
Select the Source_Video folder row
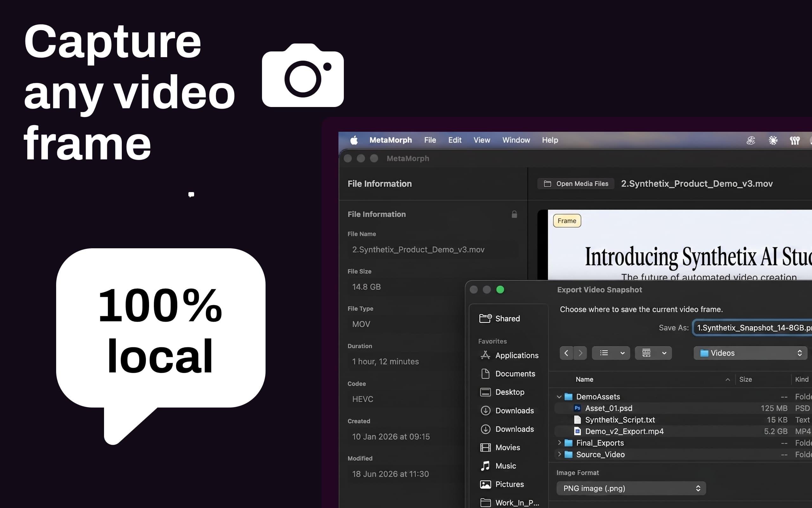click(683, 455)
